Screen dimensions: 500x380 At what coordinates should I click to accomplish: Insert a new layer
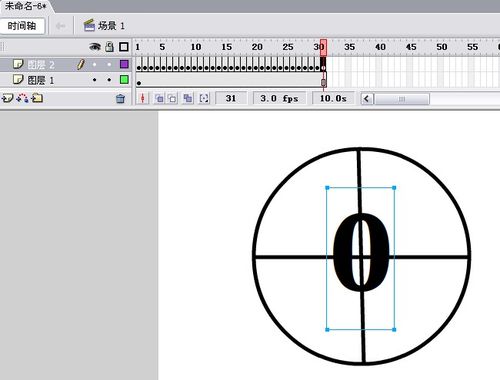click(x=7, y=98)
